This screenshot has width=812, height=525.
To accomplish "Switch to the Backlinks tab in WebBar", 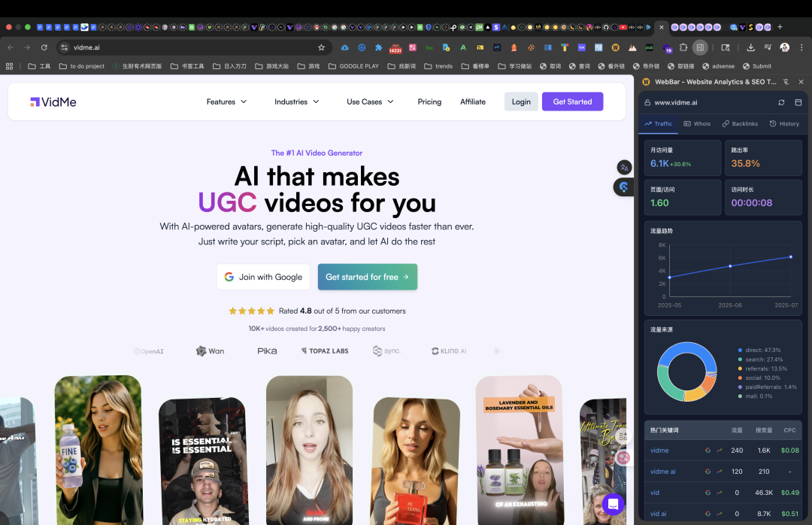I will point(740,124).
